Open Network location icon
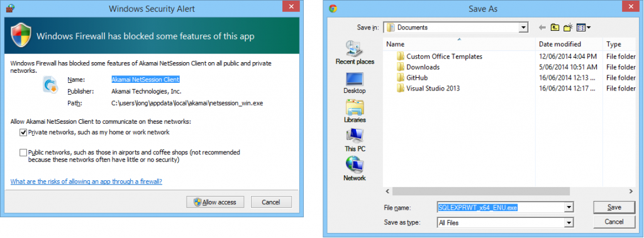The width and height of the screenshot is (644, 238). (355, 169)
